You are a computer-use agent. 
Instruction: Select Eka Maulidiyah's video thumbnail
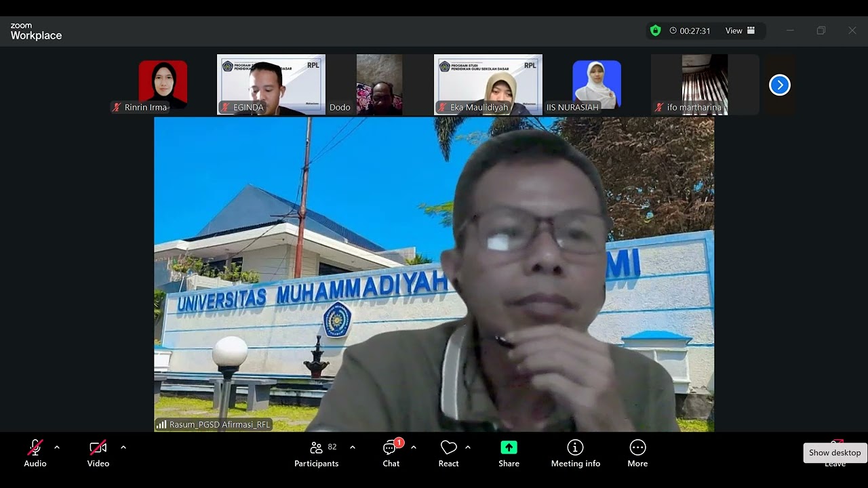488,85
